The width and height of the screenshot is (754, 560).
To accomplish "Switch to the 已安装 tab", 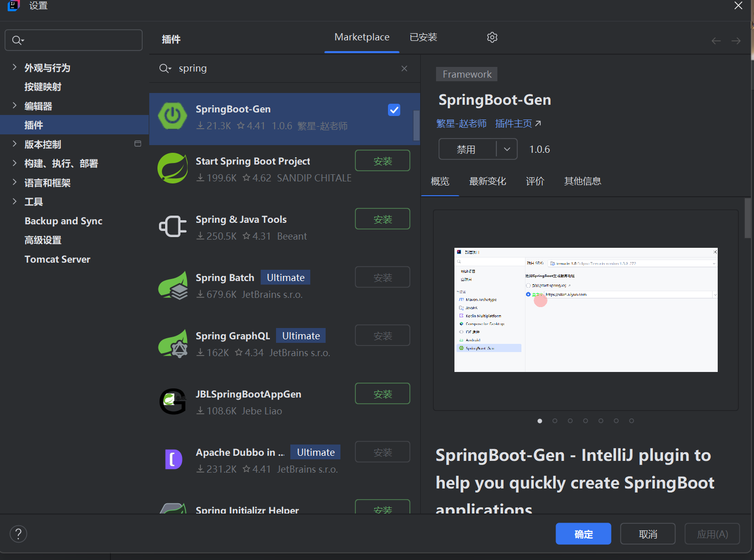I will [423, 37].
